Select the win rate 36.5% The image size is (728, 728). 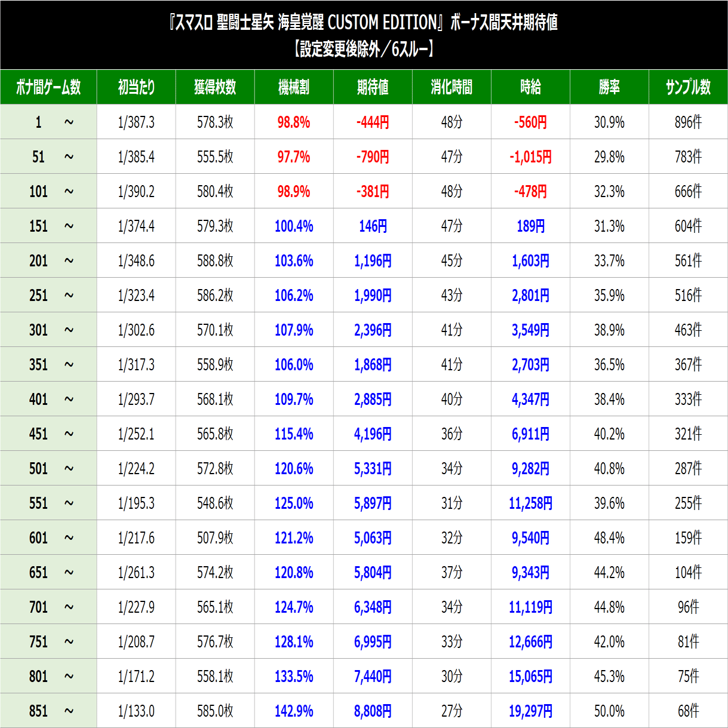click(609, 365)
